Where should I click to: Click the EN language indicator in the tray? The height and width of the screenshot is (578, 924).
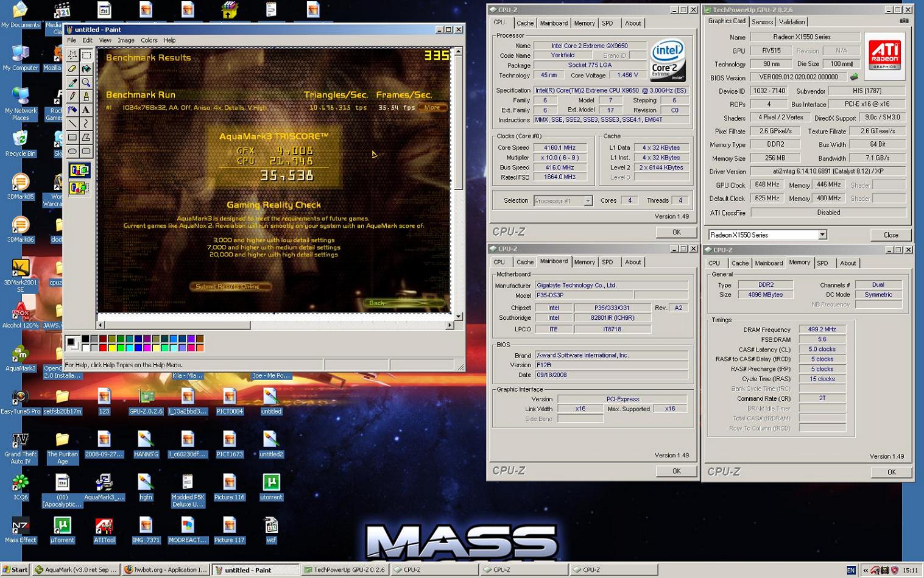[851, 570]
